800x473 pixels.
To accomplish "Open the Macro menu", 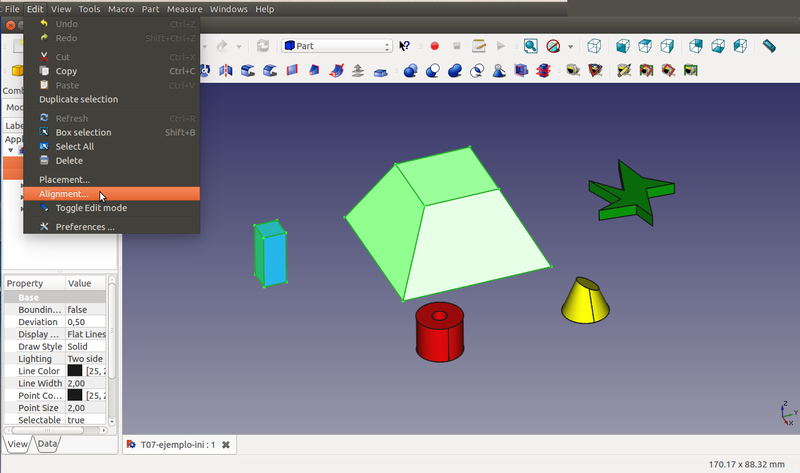I will pos(120,9).
